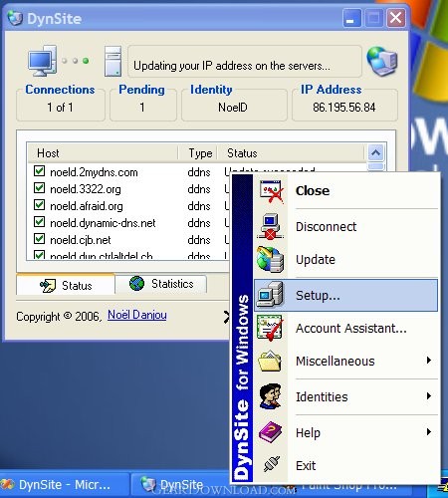Choose Close from the context menu

click(x=346, y=191)
